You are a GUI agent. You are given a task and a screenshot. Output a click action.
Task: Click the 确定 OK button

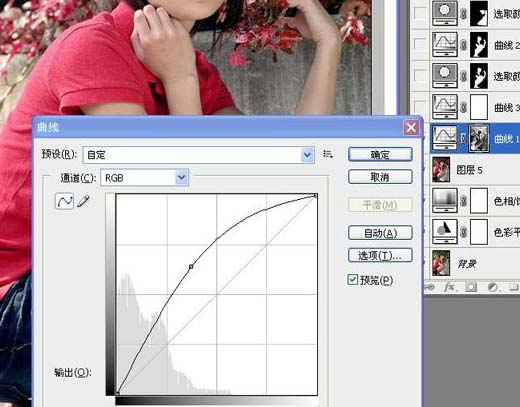click(380, 155)
